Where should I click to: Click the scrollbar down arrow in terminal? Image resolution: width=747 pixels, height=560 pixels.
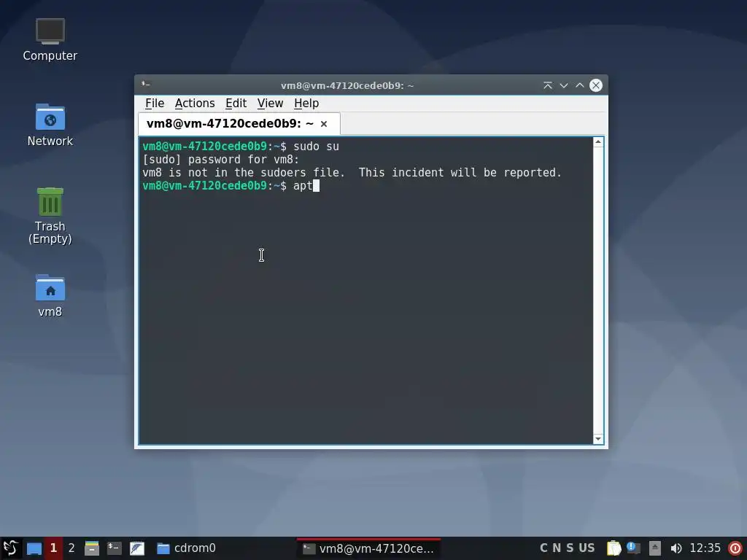pos(598,439)
